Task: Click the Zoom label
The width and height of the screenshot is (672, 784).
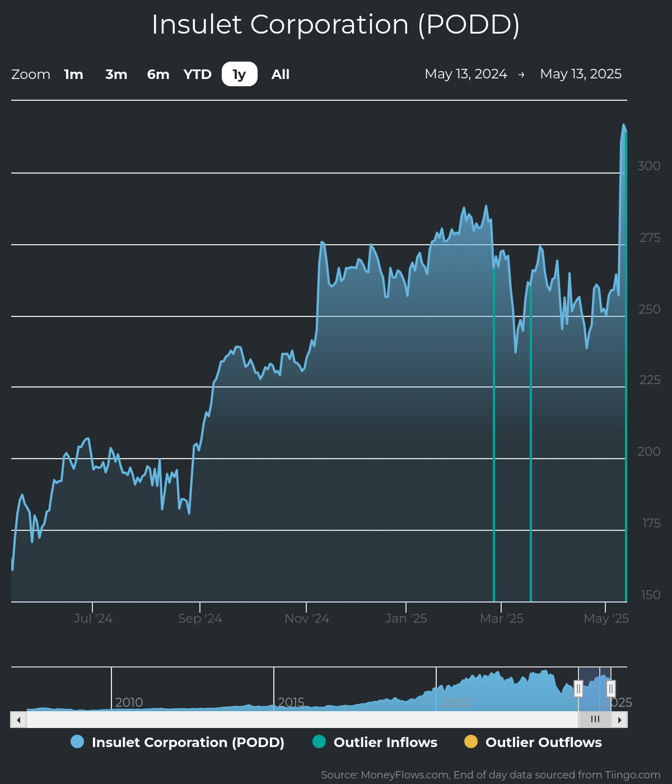Action: click(31, 74)
